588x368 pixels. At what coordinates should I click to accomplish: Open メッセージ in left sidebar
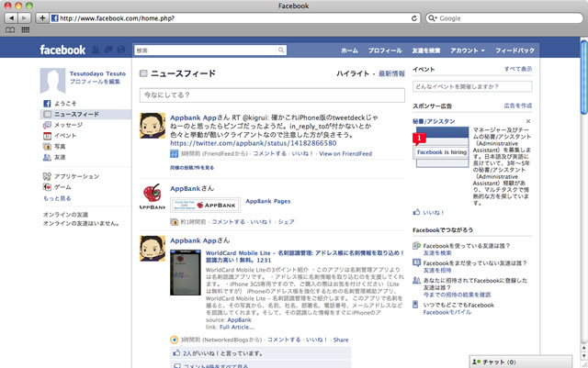click(67, 125)
